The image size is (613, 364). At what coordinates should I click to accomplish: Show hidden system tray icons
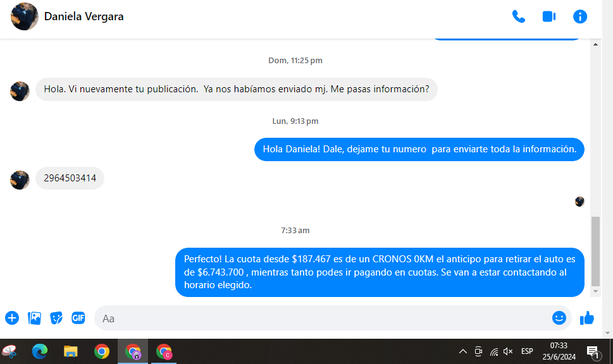click(462, 351)
